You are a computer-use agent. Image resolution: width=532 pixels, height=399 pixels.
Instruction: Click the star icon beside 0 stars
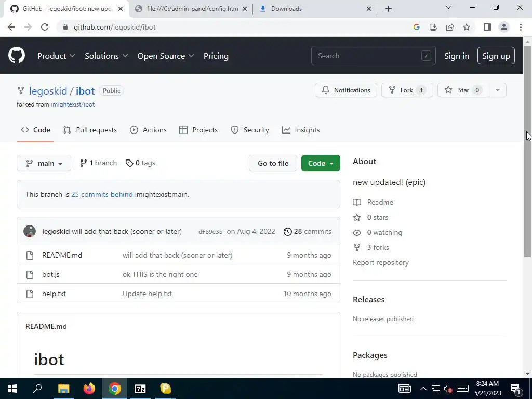(x=357, y=218)
